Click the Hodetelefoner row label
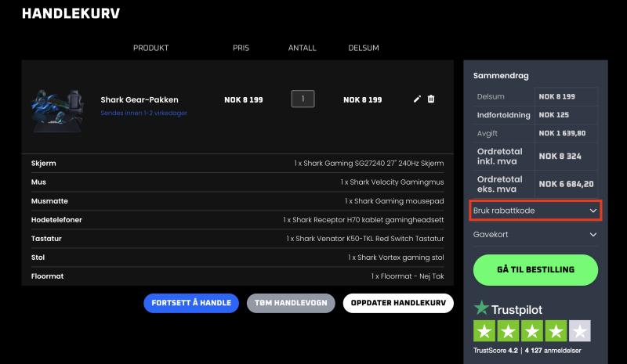 point(56,220)
